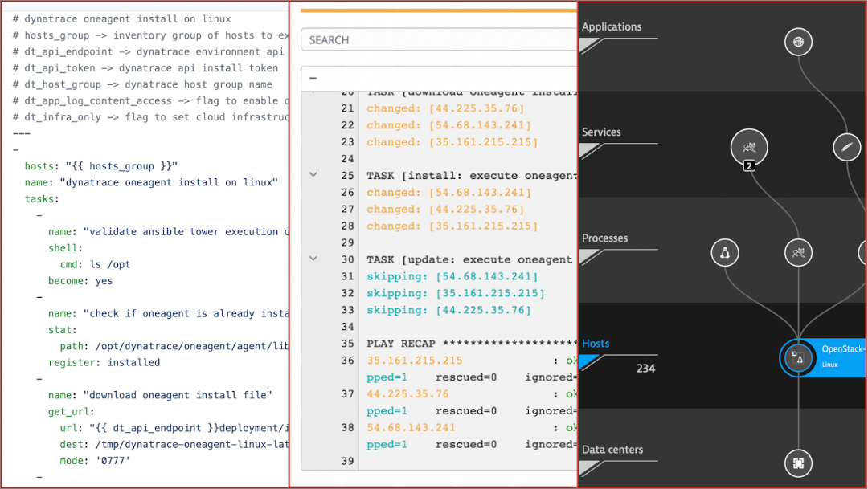Click the middle process node above the host
Image resolution: width=868 pixels, height=489 pixels.
point(798,253)
